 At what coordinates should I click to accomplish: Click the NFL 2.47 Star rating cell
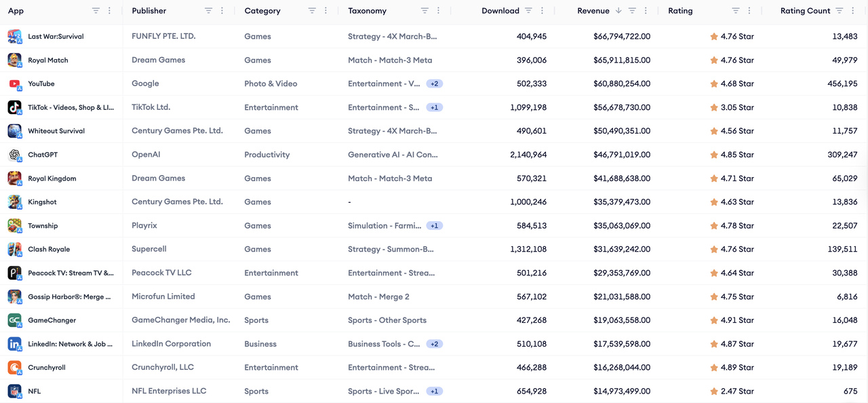tap(732, 391)
